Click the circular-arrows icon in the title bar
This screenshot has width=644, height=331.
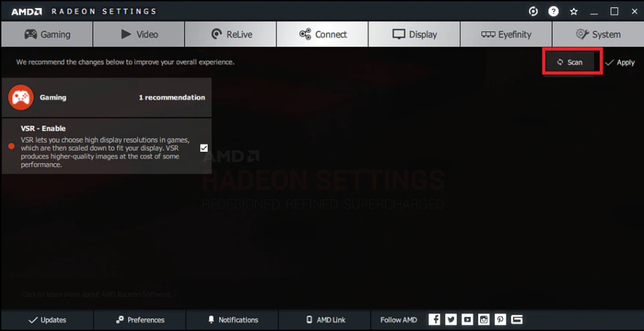pyautogui.click(x=533, y=11)
